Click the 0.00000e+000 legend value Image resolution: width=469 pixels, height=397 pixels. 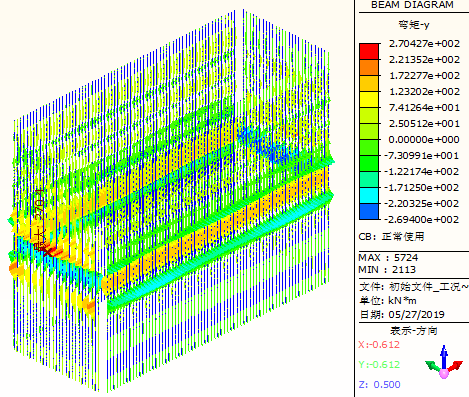[424, 140]
